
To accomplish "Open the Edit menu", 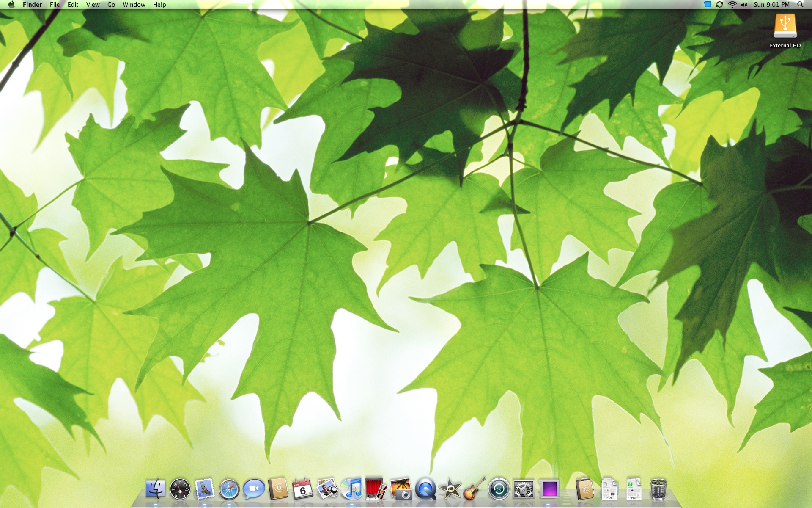I will tap(73, 5).
